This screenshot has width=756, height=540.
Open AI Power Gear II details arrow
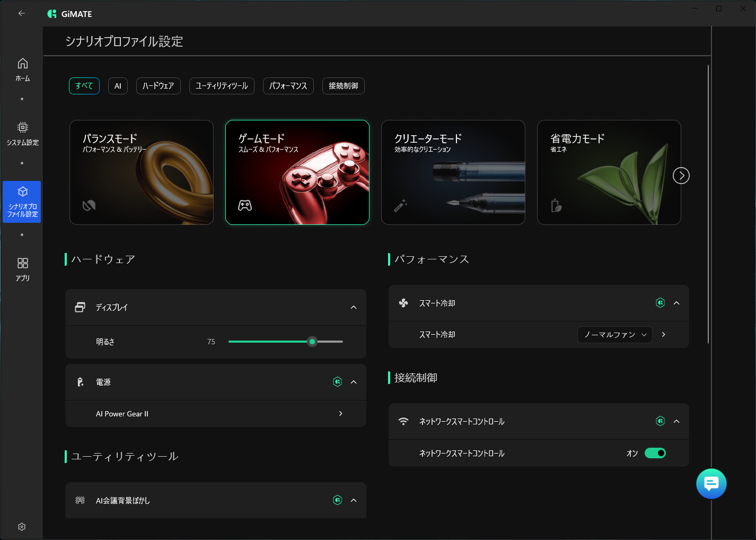coord(341,414)
